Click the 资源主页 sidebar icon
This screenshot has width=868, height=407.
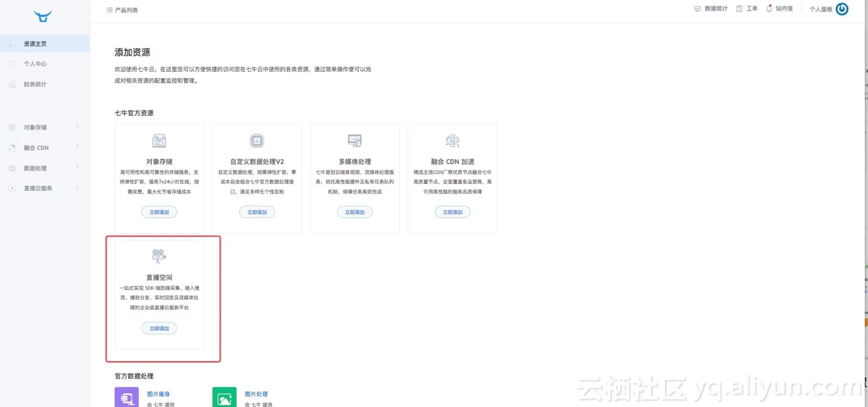pos(12,44)
